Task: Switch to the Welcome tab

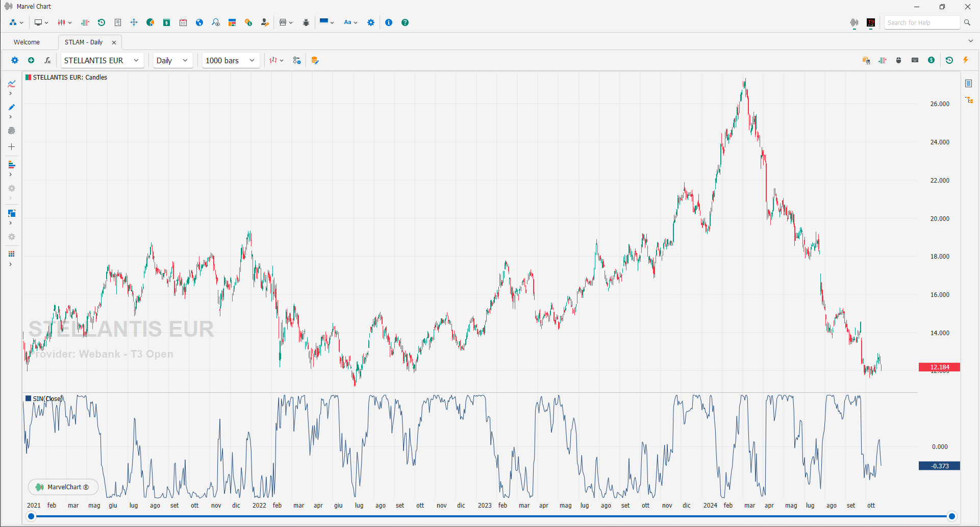Action: [x=27, y=42]
